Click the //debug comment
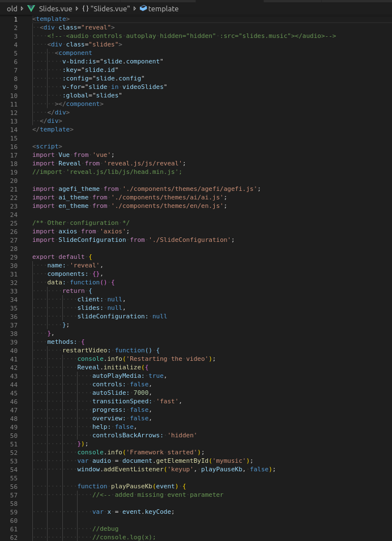Screen dimensions: 392x541 pos(105,528)
